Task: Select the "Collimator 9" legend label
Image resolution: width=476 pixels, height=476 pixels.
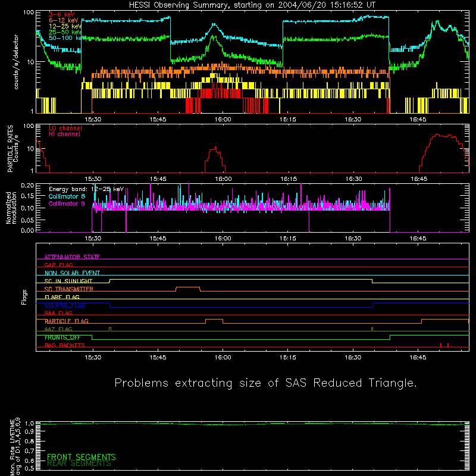Action: [x=67, y=203]
